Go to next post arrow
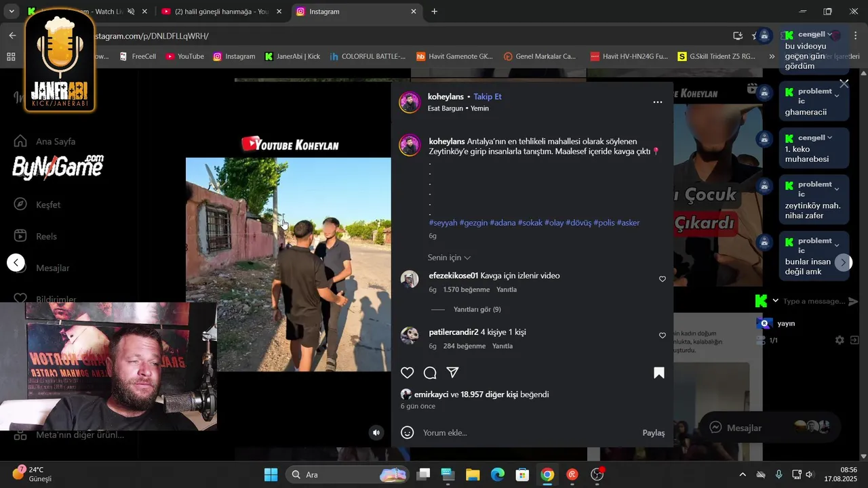868x488 pixels. 843,262
